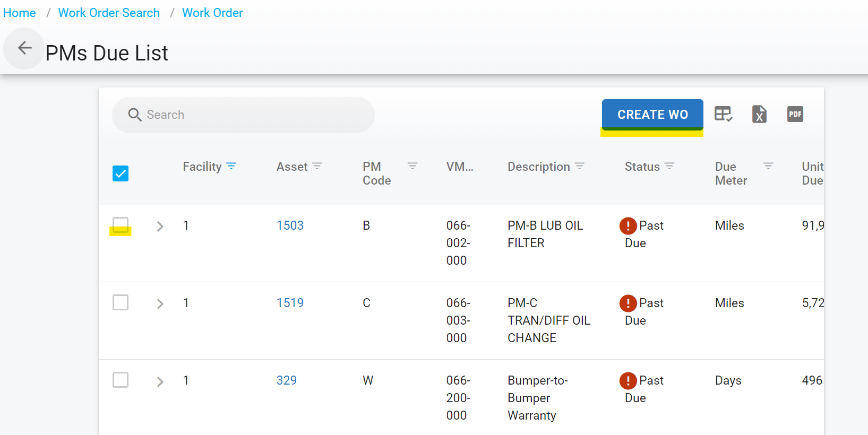This screenshot has width=868, height=435.
Task: Filter the Facility column
Action: 231,166
